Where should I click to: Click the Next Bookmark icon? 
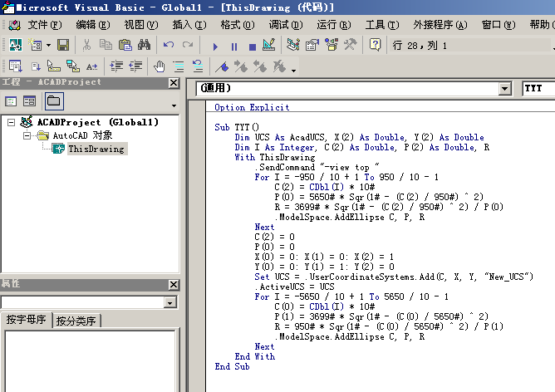241,66
